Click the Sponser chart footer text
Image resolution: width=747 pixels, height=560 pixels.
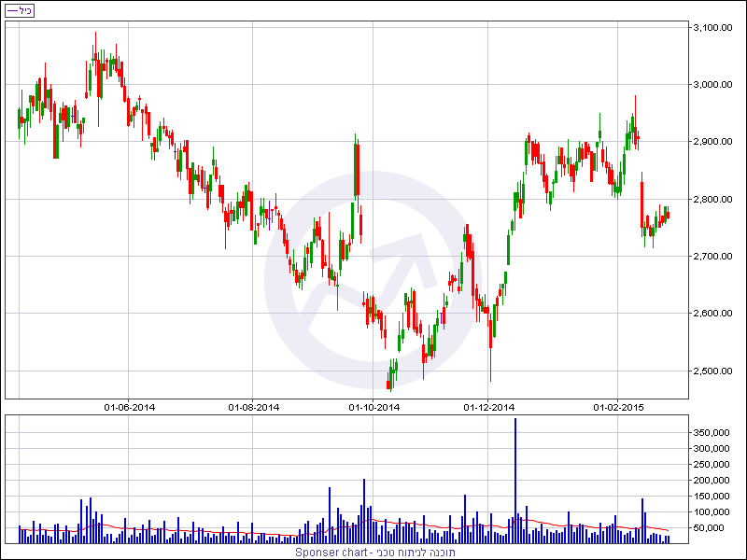tap(375, 553)
